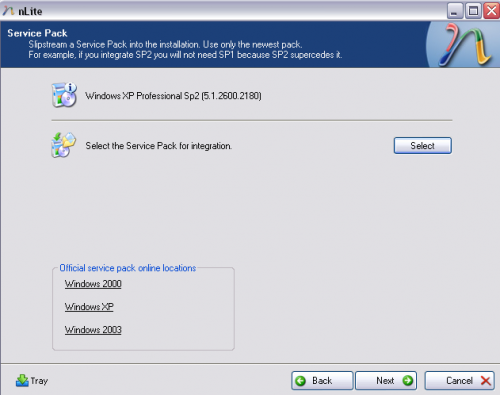Viewport: 500px width, 395px height.
Task: Open the Windows XP service pack link
Action: 89,307
